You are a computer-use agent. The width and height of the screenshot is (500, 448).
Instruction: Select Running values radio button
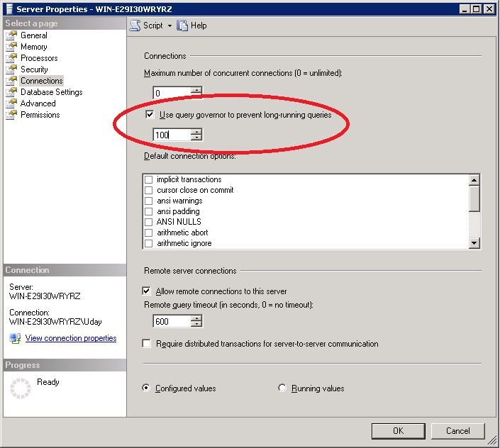(283, 388)
